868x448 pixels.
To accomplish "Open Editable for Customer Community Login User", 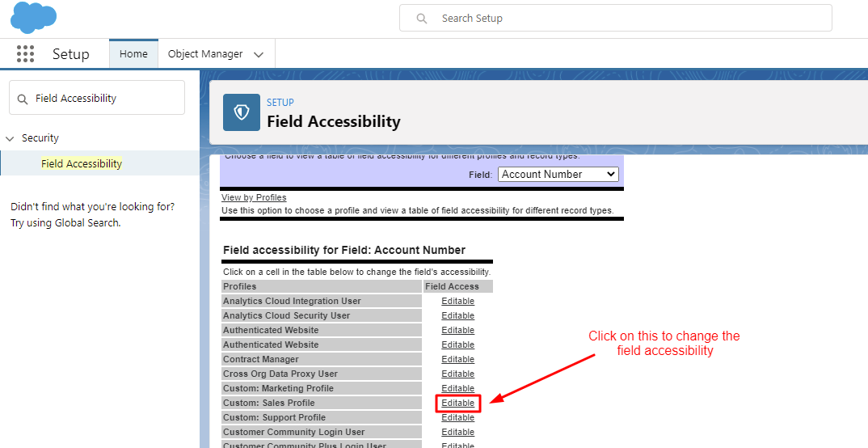I will (x=457, y=432).
